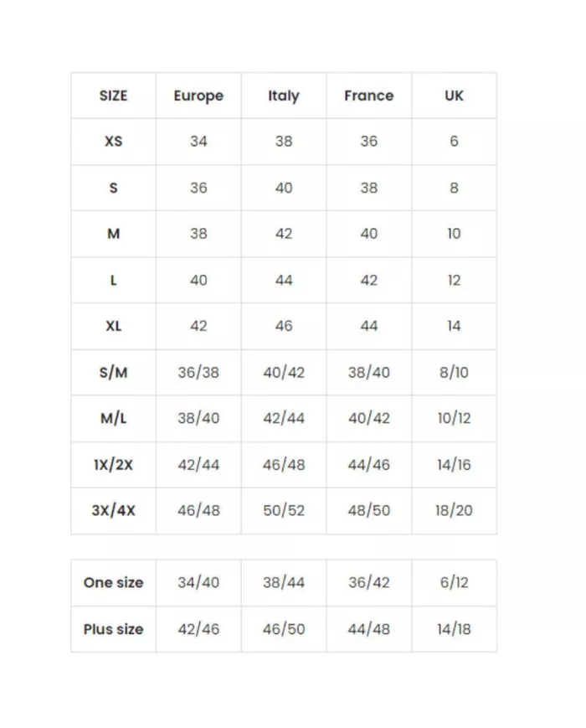
Task: Click the Italy column header
Action: click(284, 96)
